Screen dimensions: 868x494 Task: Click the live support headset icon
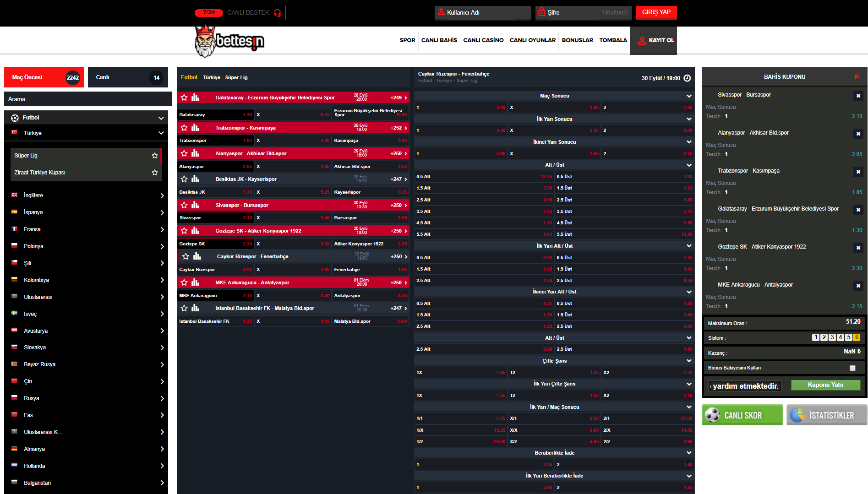tap(277, 13)
